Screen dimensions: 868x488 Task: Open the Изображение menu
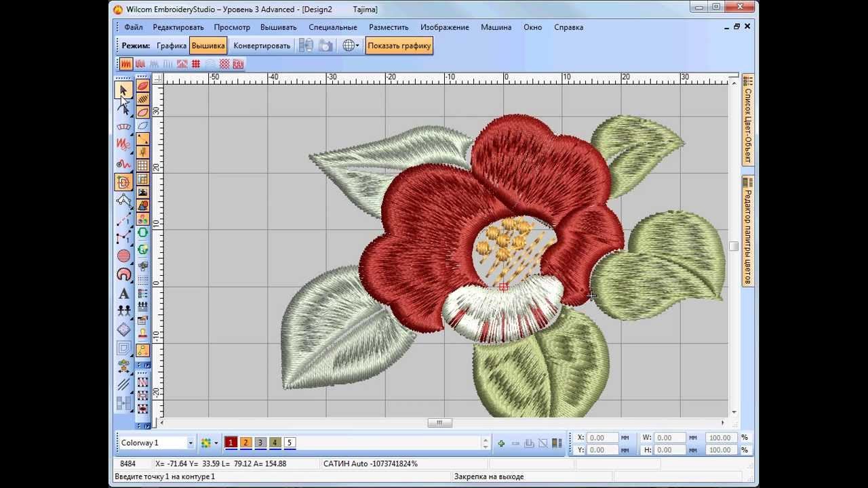point(444,27)
